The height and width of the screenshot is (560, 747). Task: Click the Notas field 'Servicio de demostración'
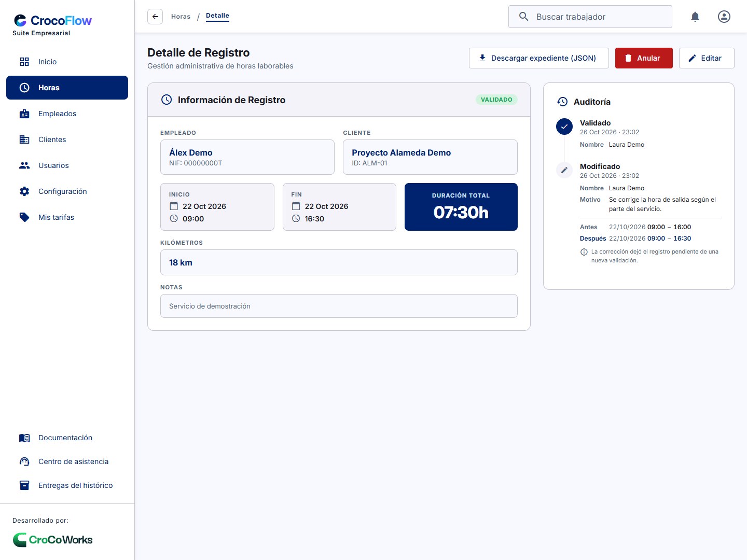point(339,306)
